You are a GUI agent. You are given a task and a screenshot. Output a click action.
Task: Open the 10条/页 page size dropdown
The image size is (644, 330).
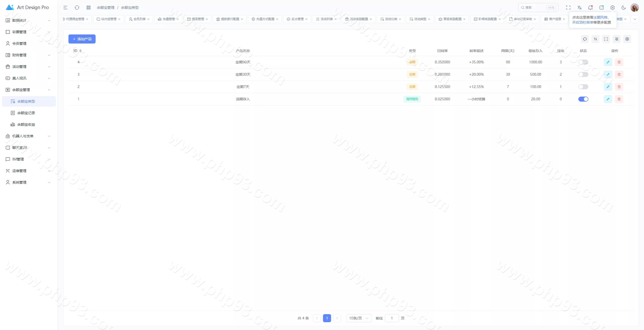tap(358, 318)
